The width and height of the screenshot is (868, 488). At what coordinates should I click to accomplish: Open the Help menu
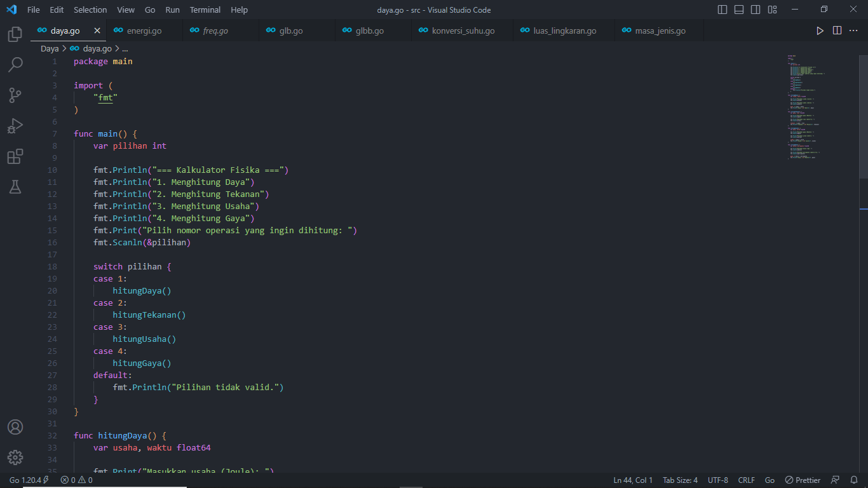[239, 10]
